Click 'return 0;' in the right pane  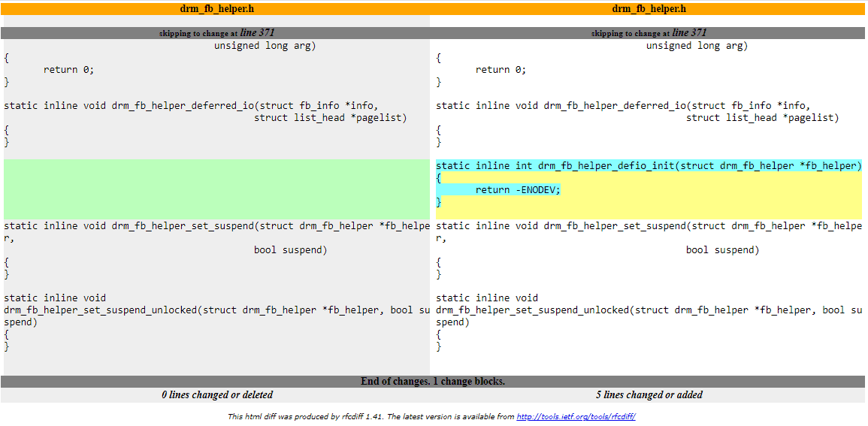pos(501,70)
